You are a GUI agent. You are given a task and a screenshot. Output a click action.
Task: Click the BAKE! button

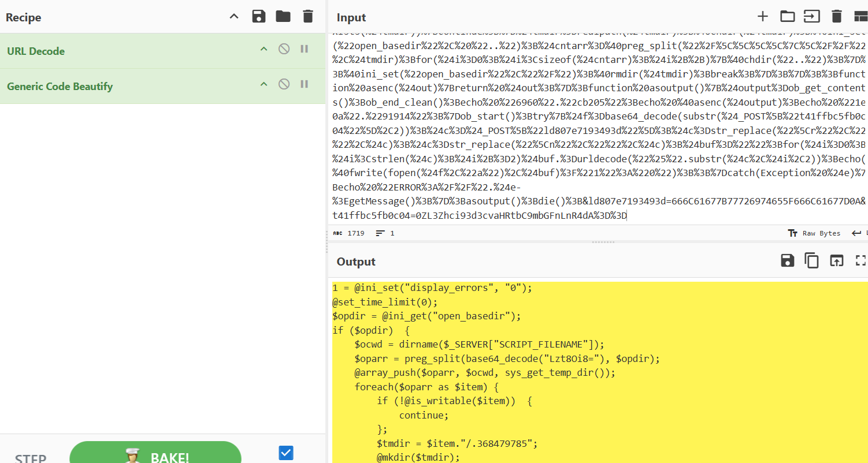[155, 453]
